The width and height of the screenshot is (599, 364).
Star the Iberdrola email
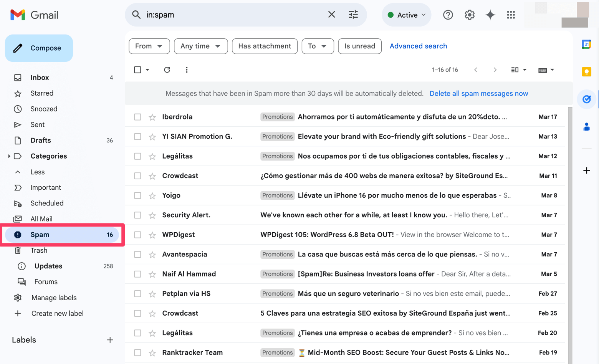coord(152,117)
